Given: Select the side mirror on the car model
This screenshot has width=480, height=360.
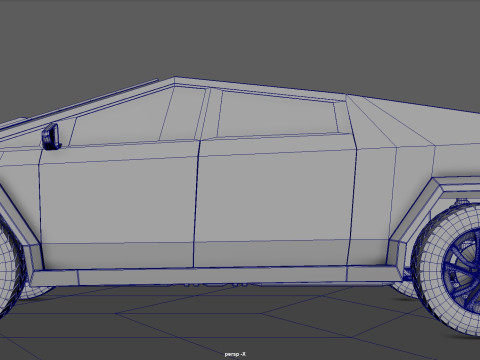Looking at the screenshot, I should click(52, 137).
